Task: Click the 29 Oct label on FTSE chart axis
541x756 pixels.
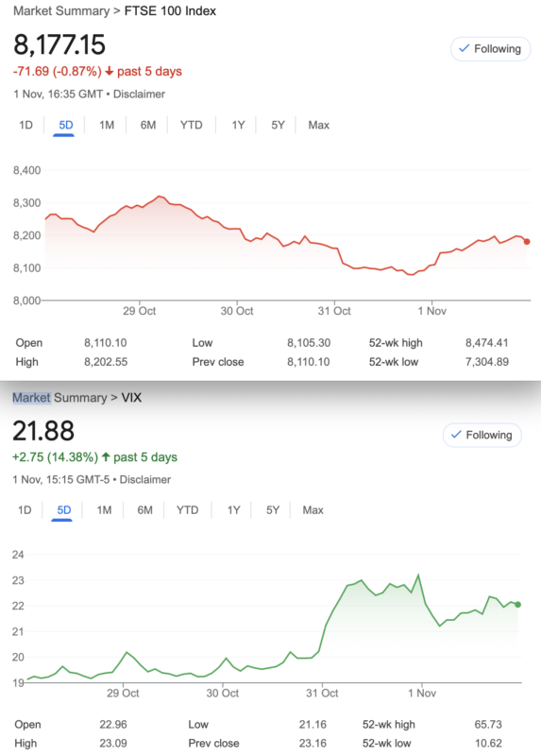Action: click(x=139, y=311)
